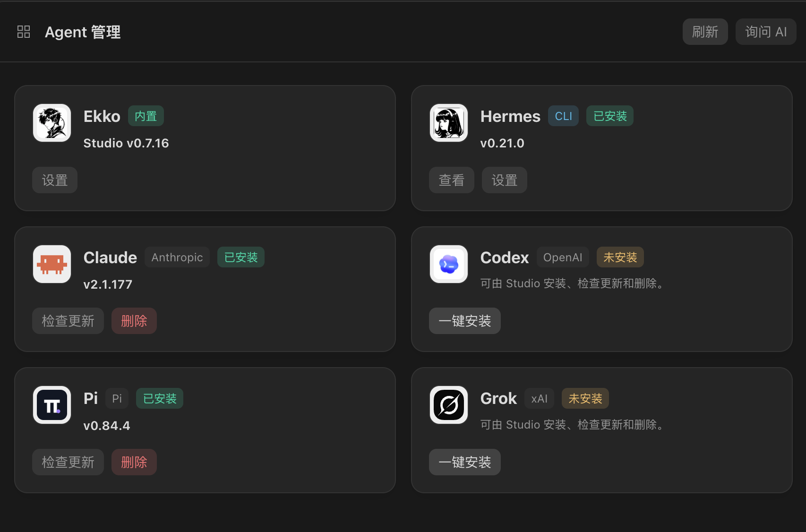Click the Grok name heading
Screen dimensions: 806x532
(498, 398)
